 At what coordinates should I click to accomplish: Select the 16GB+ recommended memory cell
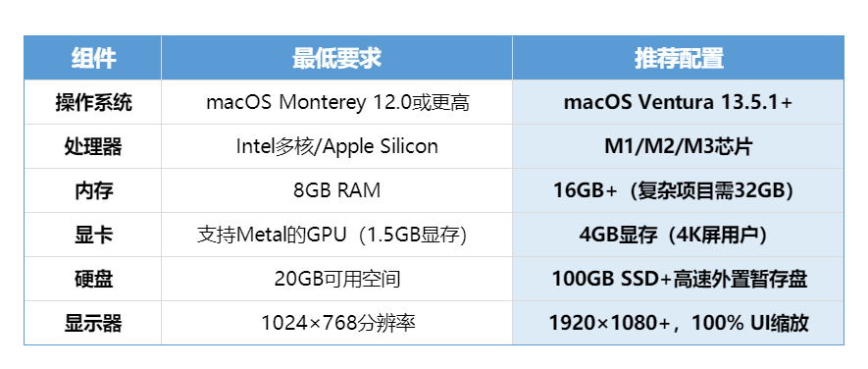click(678, 190)
